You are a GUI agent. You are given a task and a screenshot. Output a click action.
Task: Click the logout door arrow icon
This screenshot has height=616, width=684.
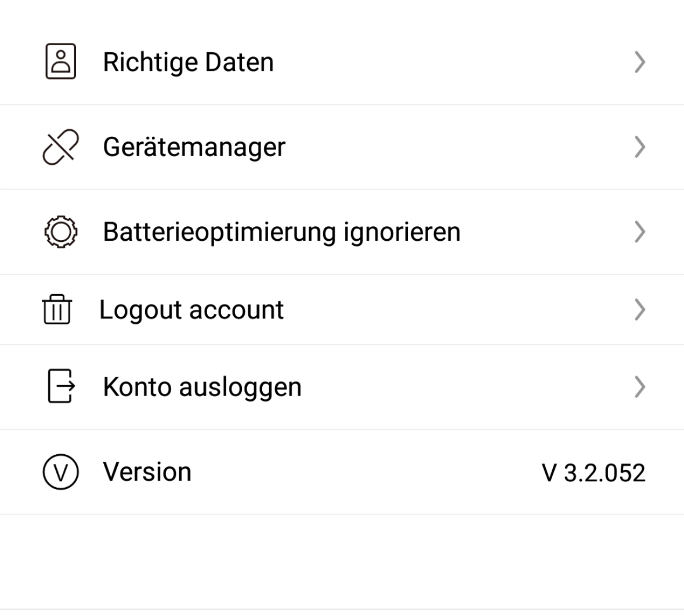coord(60,387)
